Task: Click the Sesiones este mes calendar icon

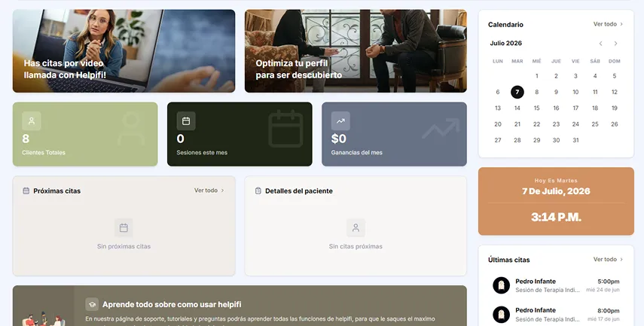Action: [186, 121]
